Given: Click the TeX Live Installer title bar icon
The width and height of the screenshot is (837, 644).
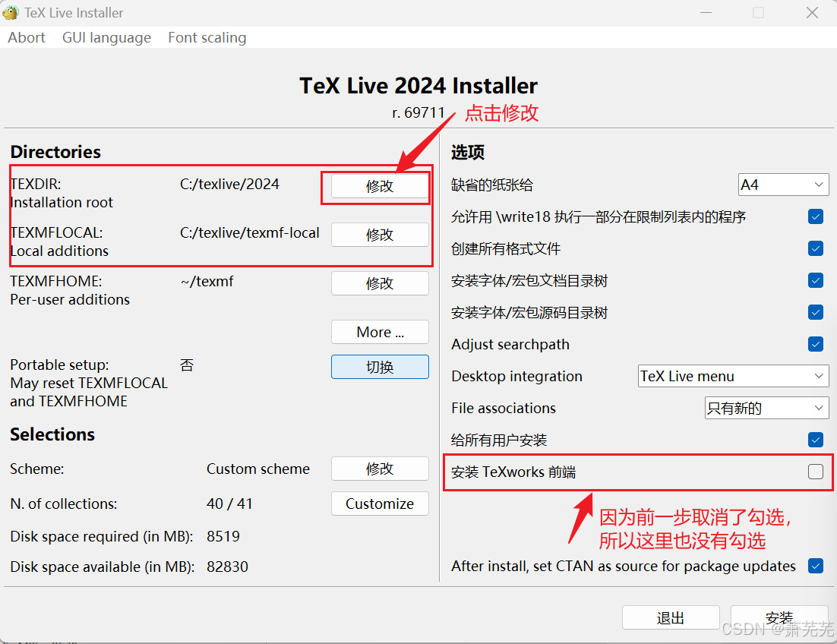Looking at the screenshot, I should pyautogui.click(x=10, y=12).
